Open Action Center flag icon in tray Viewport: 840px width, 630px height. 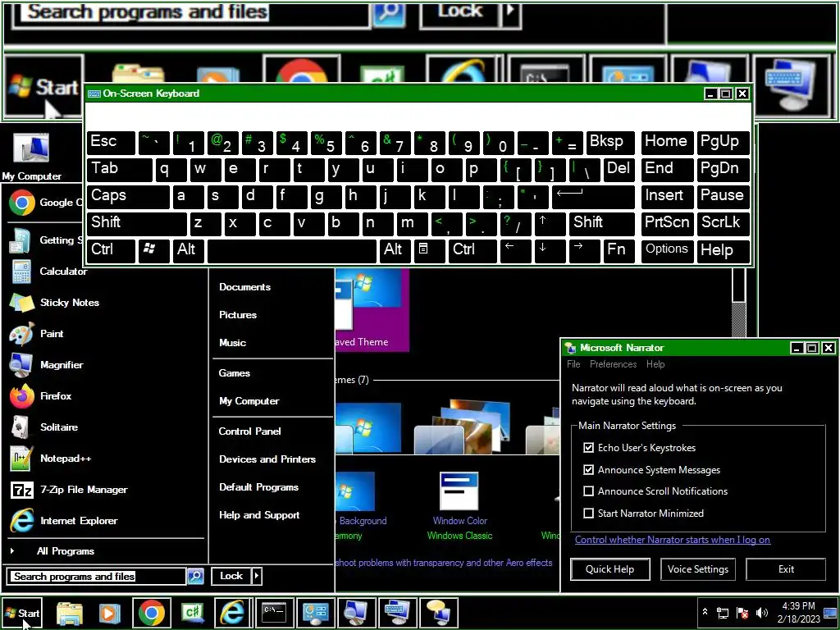pyautogui.click(x=742, y=613)
